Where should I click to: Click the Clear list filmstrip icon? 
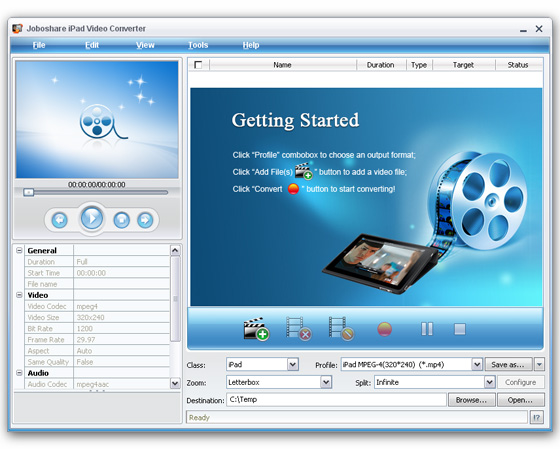[341, 329]
